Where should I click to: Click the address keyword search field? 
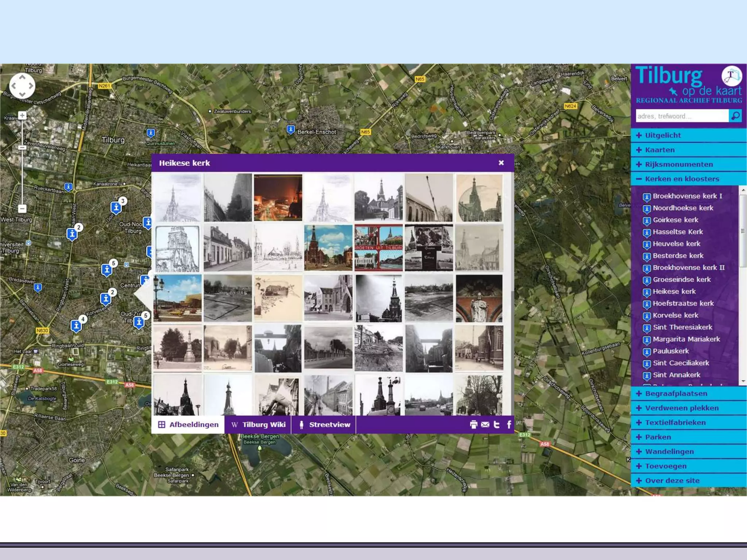(681, 116)
